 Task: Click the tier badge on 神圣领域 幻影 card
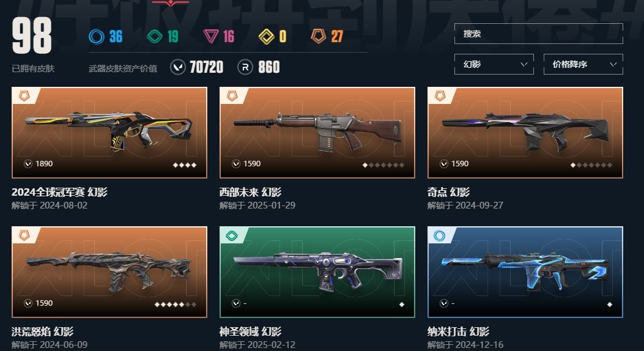pos(232,235)
